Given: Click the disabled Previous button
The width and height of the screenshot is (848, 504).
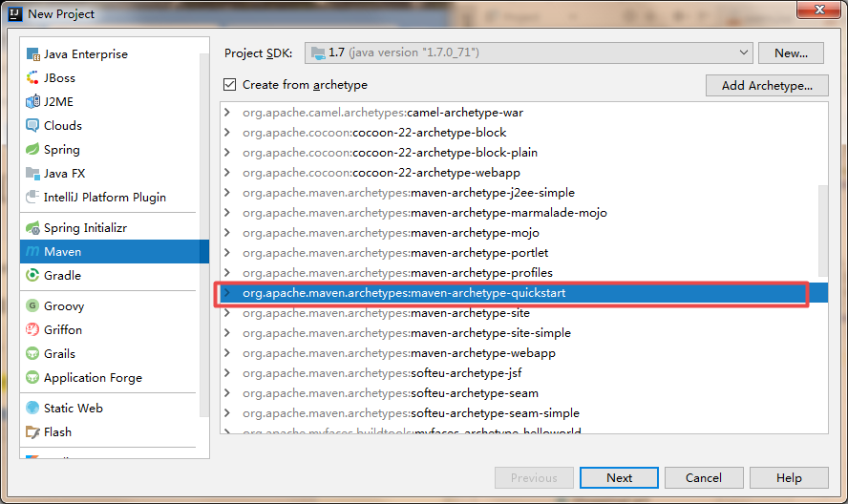Looking at the screenshot, I should click(x=534, y=477).
